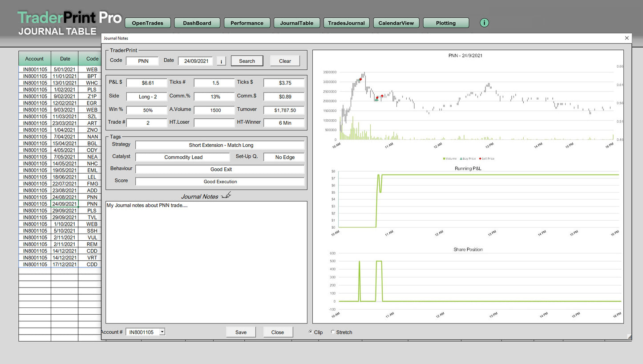Save the journal notes
Viewport: 643px width, 364px height.
(x=241, y=332)
